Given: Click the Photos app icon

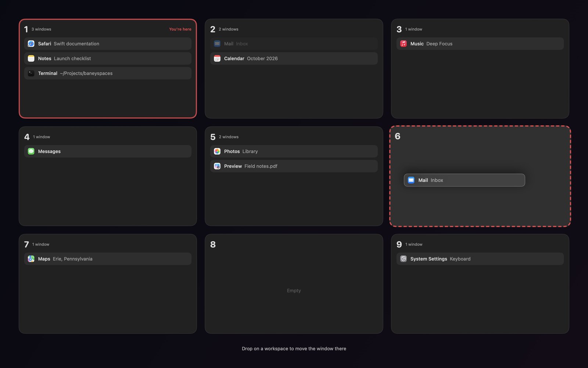Looking at the screenshot, I should click(x=217, y=151).
